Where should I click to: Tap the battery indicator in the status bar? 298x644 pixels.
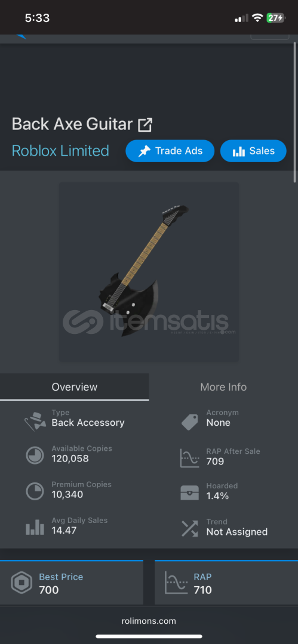point(275,18)
